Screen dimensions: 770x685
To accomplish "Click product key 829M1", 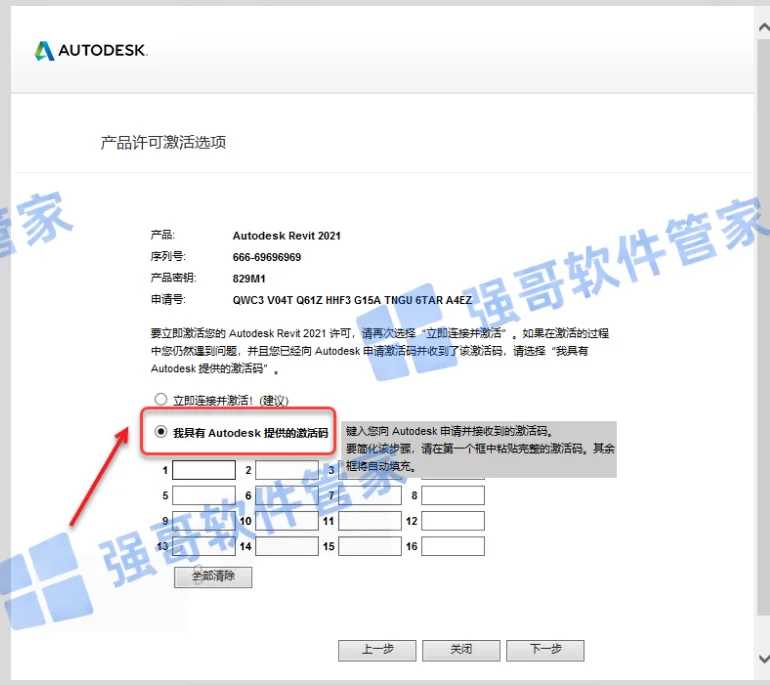I will 249,278.
